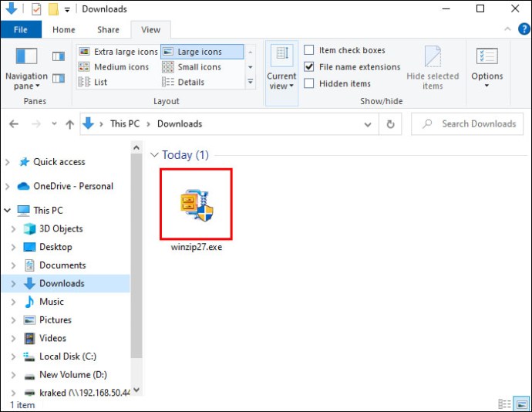
Task: Expand Videos tree node
Action: click(13, 338)
